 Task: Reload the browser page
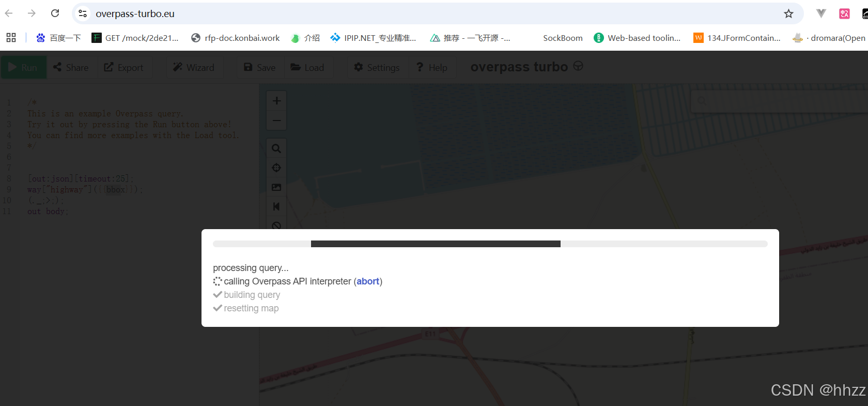point(55,13)
